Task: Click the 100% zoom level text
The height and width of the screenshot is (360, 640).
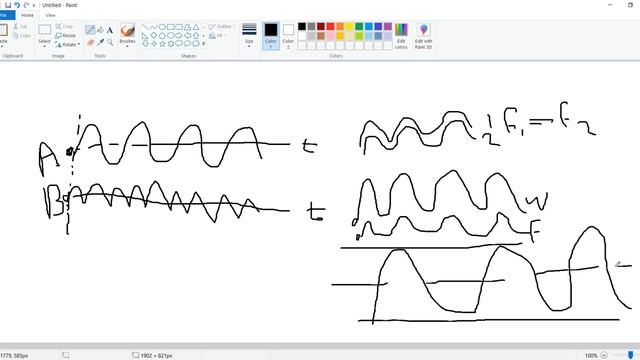Action: pyautogui.click(x=591, y=356)
